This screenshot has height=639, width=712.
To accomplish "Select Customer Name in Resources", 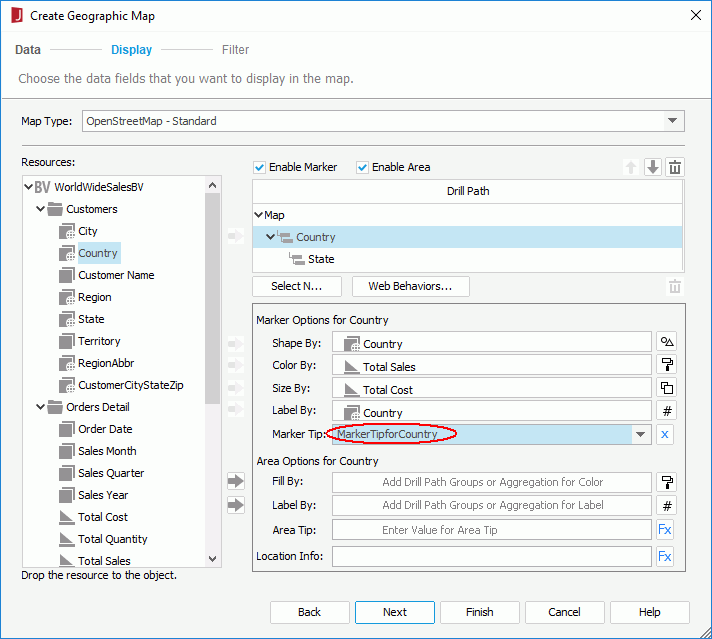I will 116,275.
